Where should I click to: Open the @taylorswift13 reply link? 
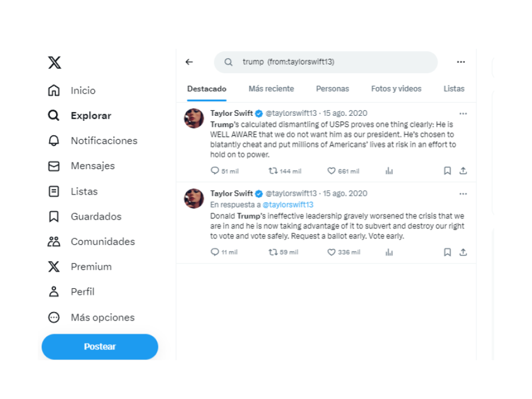click(x=288, y=204)
